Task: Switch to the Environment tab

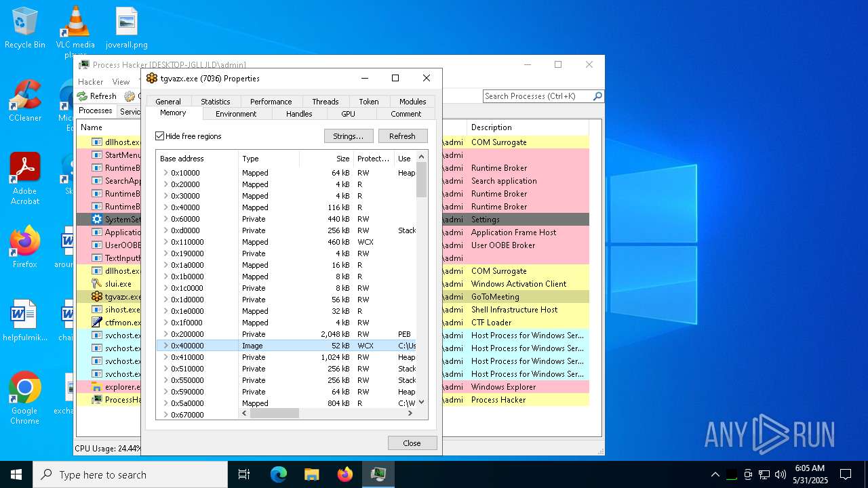Action: point(236,114)
